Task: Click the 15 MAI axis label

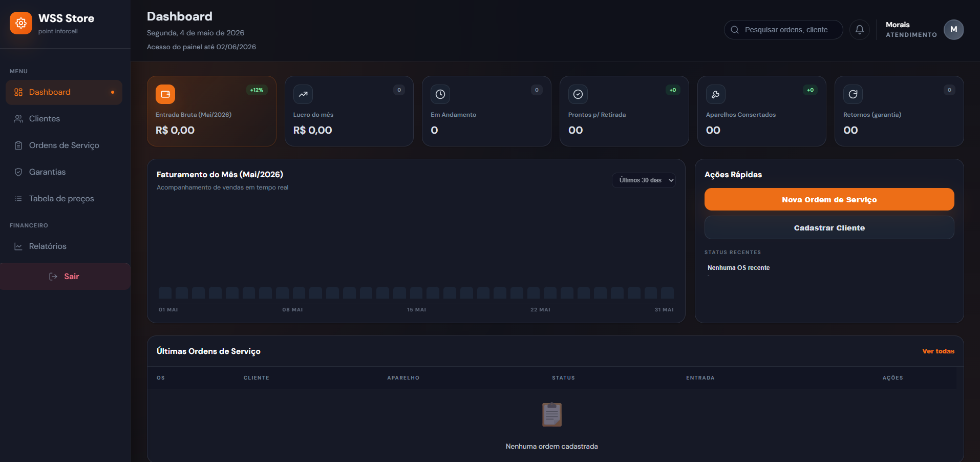Action: 416,310
